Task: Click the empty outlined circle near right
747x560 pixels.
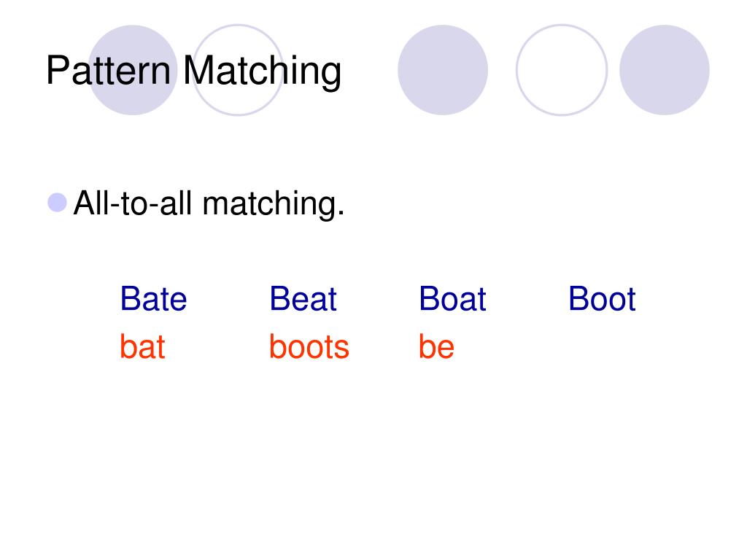Action: [x=562, y=70]
